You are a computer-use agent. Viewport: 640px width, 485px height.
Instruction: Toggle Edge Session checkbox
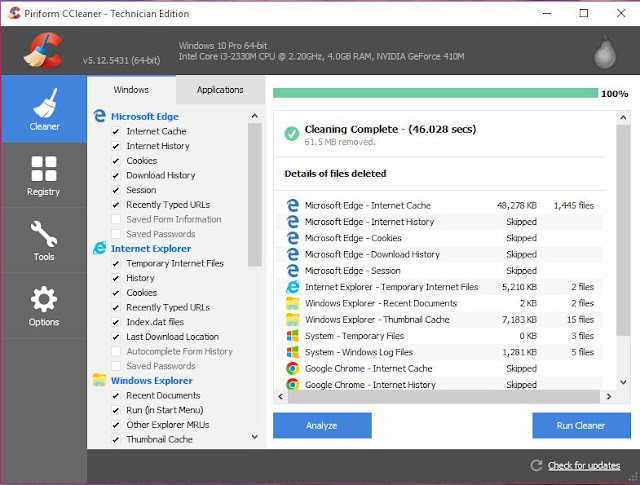[x=116, y=190]
